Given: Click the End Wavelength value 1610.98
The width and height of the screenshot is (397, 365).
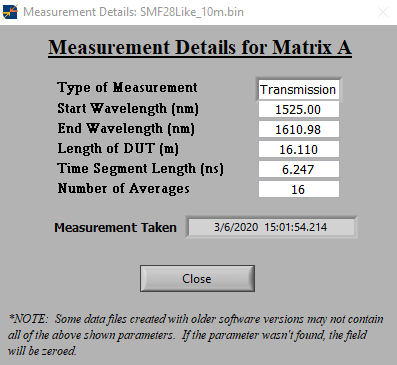Looking at the screenshot, I should 299,129.
